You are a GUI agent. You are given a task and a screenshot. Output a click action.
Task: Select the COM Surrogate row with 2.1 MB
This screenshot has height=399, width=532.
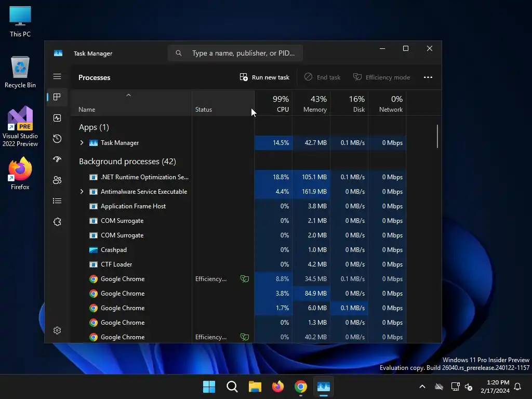coord(238,221)
